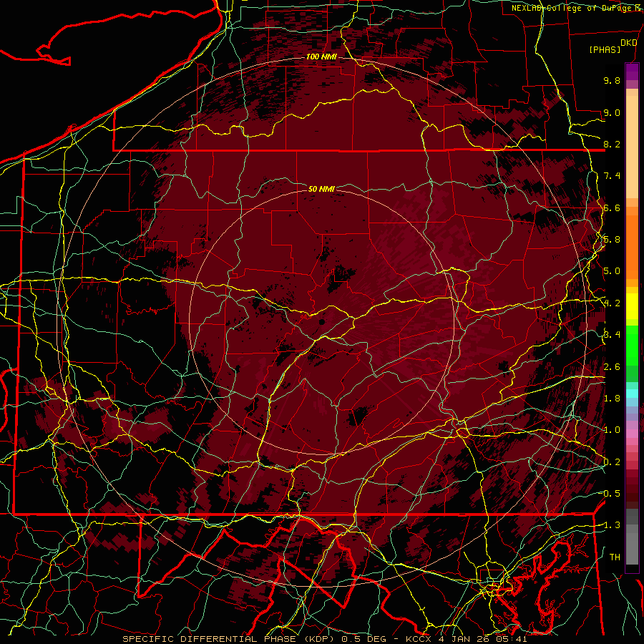Click the TH threshold label on the scale

pos(615,557)
